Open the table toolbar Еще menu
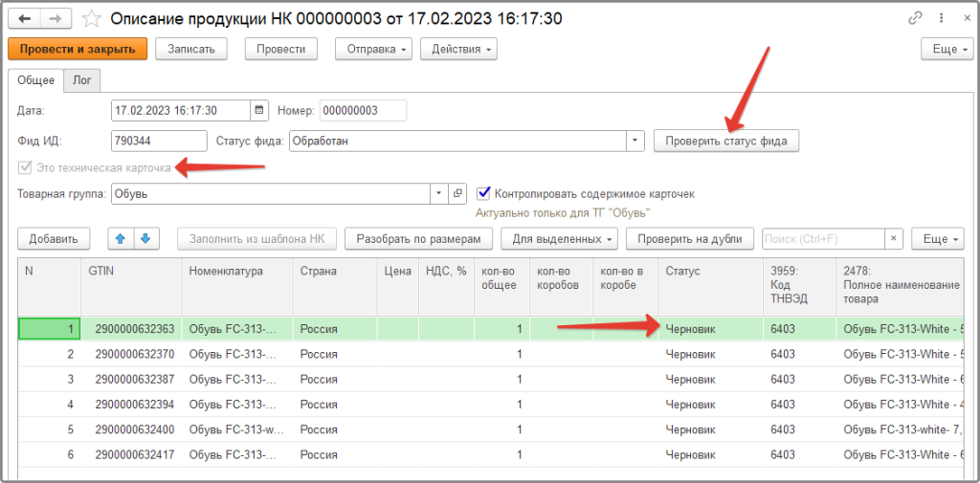 point(938,238)
